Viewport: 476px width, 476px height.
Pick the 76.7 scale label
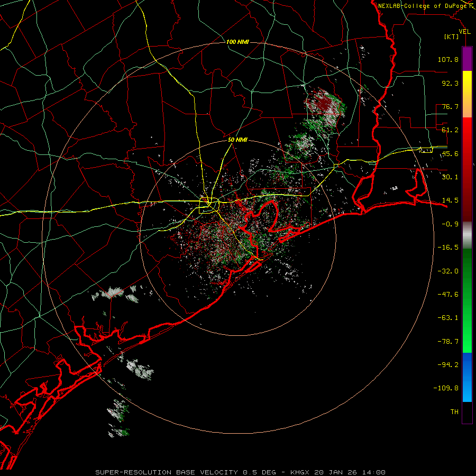pos(450,106)
